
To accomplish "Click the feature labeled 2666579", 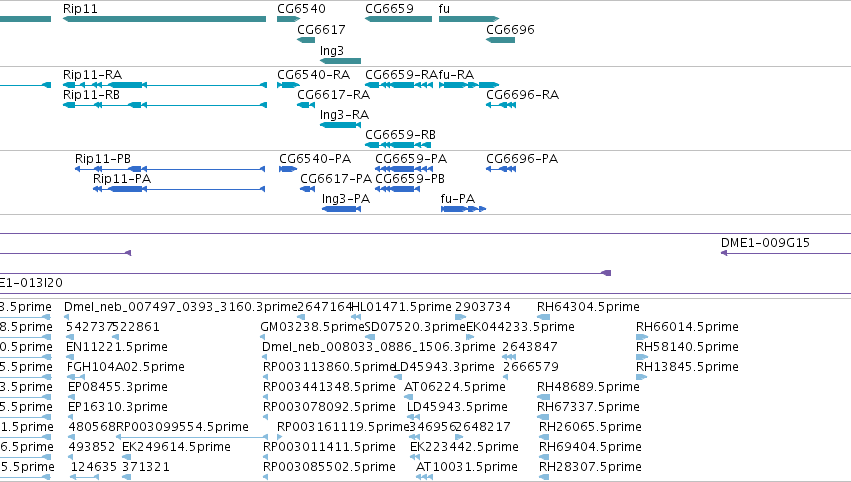I will tap(531, 367).
